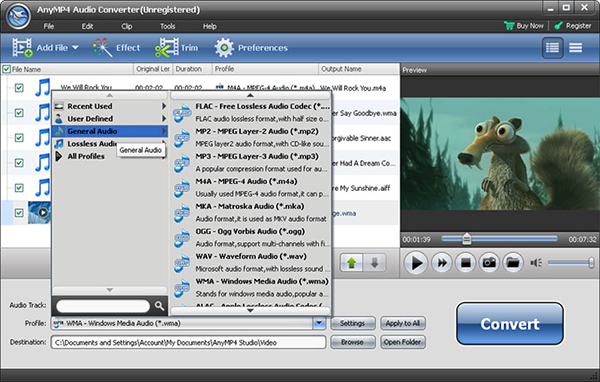Switch to detailed list view icon
The width and height of the screenshot is (600, 382).
552,47
